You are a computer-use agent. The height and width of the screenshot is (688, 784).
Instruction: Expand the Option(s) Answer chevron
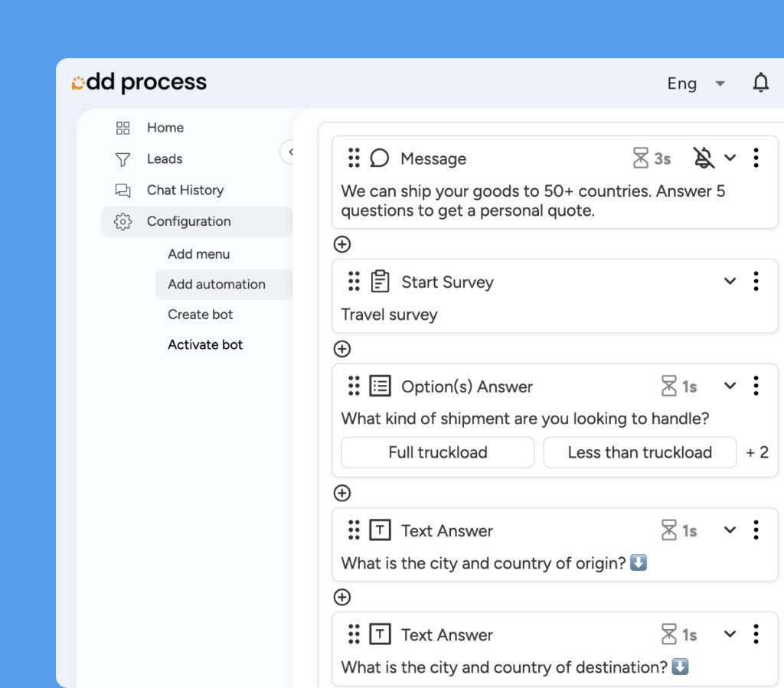tap(730, 386)
